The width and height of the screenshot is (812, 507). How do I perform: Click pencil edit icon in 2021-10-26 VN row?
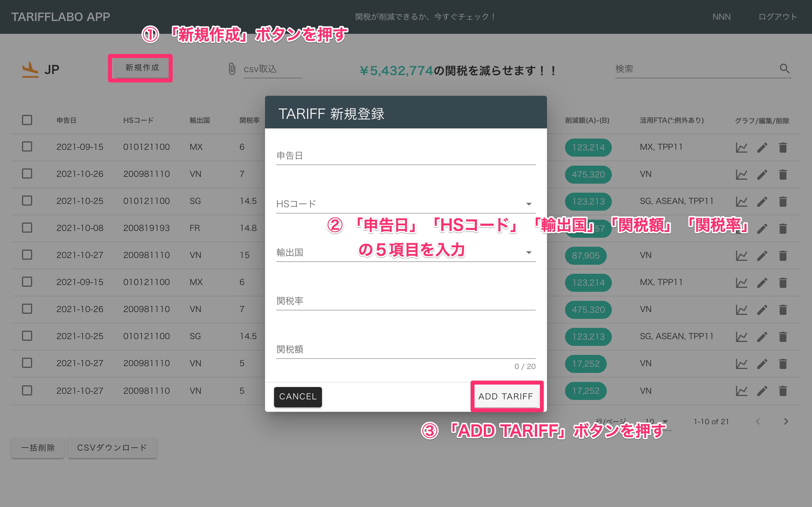pos(762,174)
